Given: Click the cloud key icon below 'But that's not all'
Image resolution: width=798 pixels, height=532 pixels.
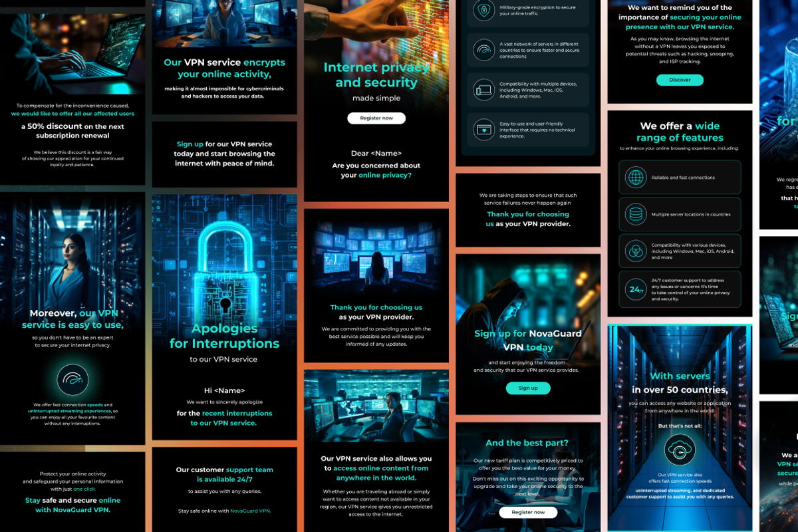Looking at the screenshot, I should [x=680, y=450].
